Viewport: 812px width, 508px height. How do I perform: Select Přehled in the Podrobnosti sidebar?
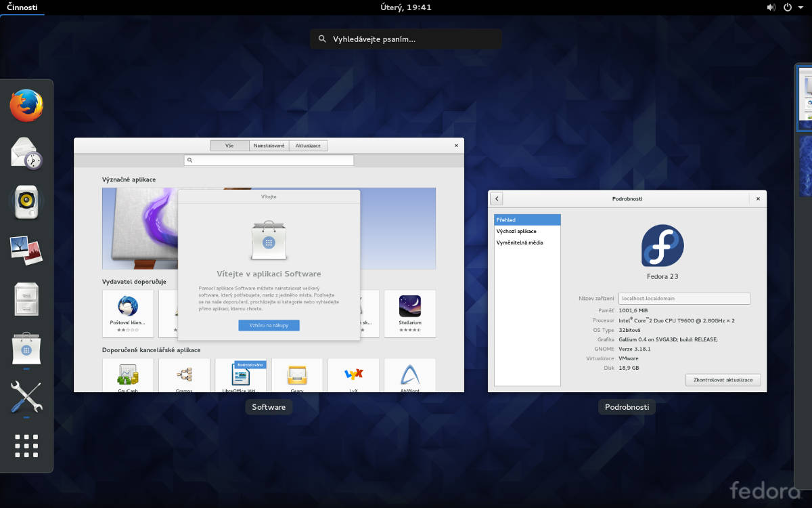[527, 219]
